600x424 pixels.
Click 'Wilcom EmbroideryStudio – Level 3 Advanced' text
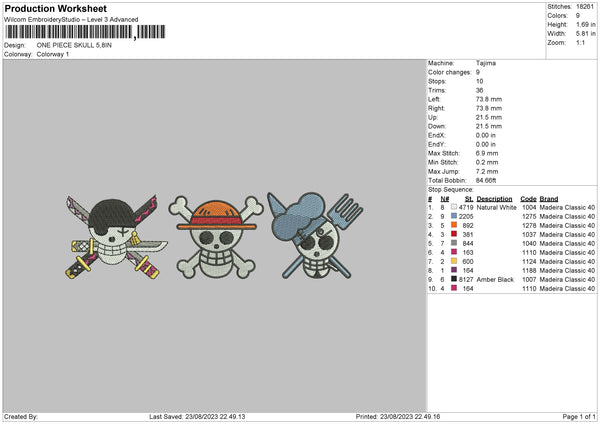coord(71,20)
